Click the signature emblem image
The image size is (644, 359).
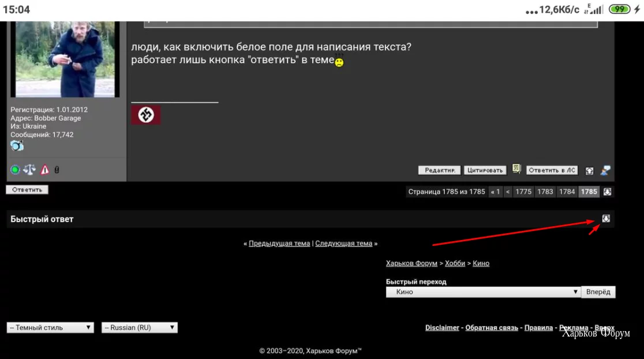[x=146, y=115]
